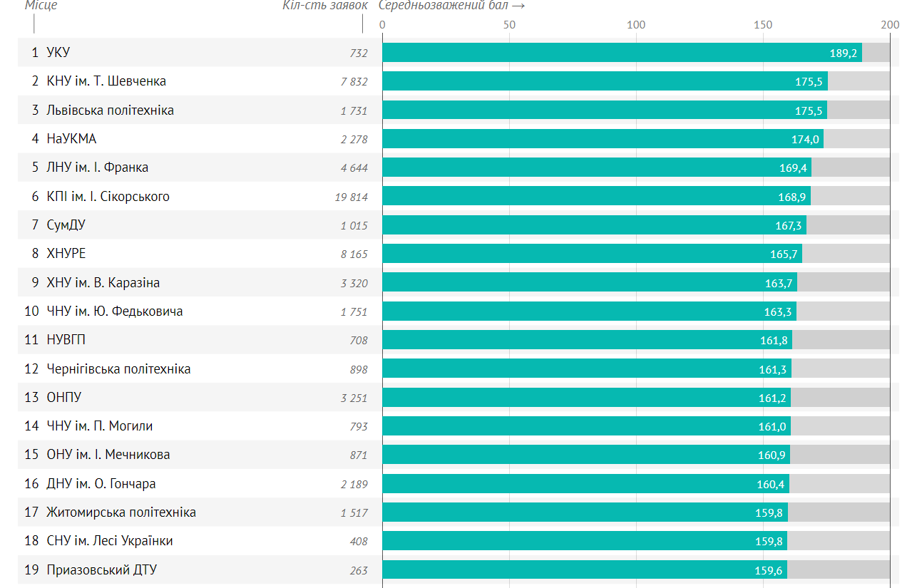Click the КНУ ім. Т. Шевченка row label
Viewport: 907px width, 588px height.
[x=106, y=81]
